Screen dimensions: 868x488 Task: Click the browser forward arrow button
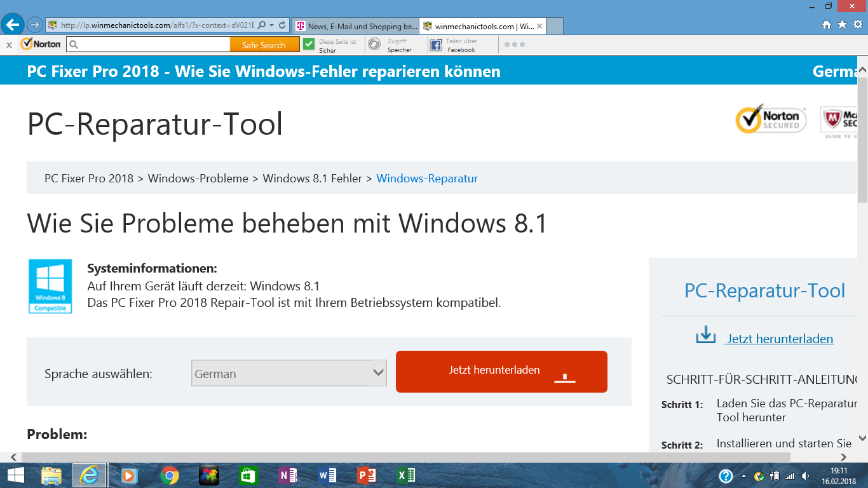pos(35,25)
